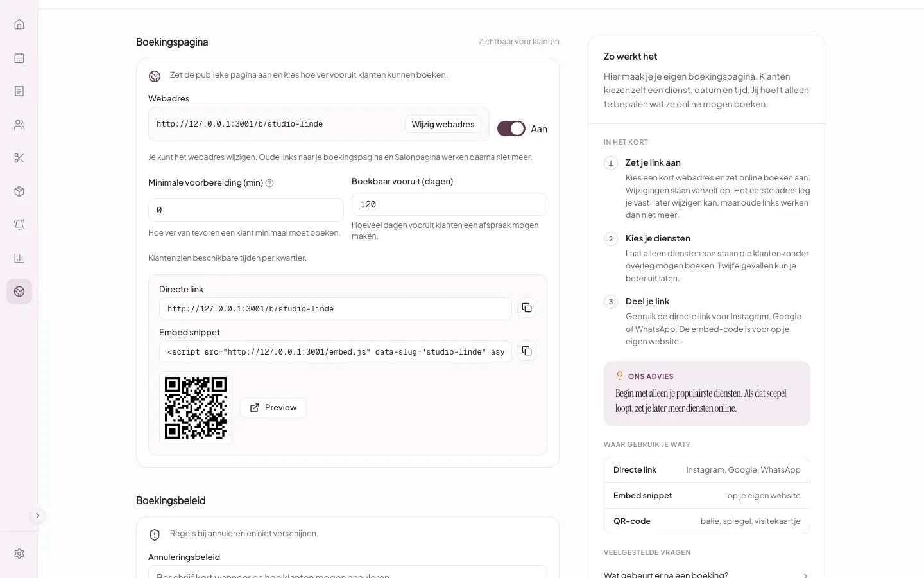Open the bar chart reports icon
This screenshot has width=924, height=578.
pos(19,258)
